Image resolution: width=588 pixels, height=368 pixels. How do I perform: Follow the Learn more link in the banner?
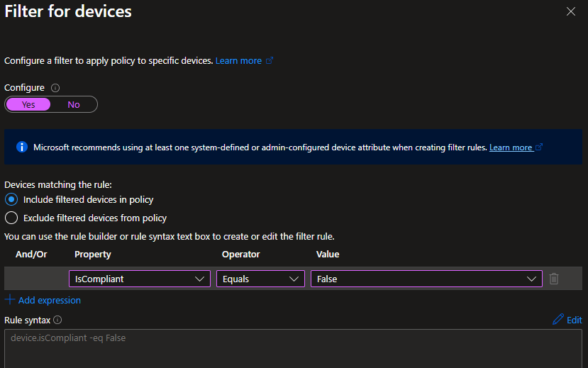click(x=511, y=147)
